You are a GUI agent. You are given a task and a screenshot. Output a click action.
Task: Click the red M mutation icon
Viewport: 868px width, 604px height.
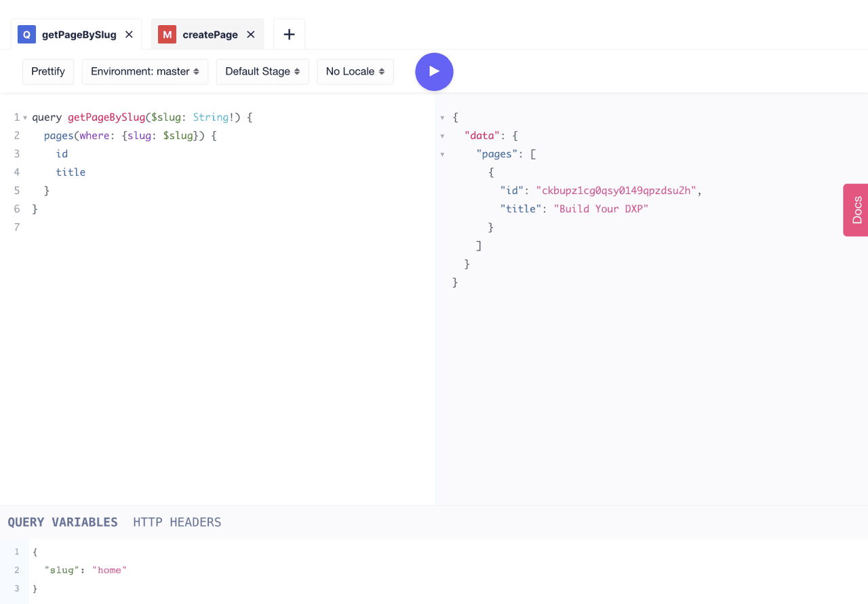coord(167,35)
